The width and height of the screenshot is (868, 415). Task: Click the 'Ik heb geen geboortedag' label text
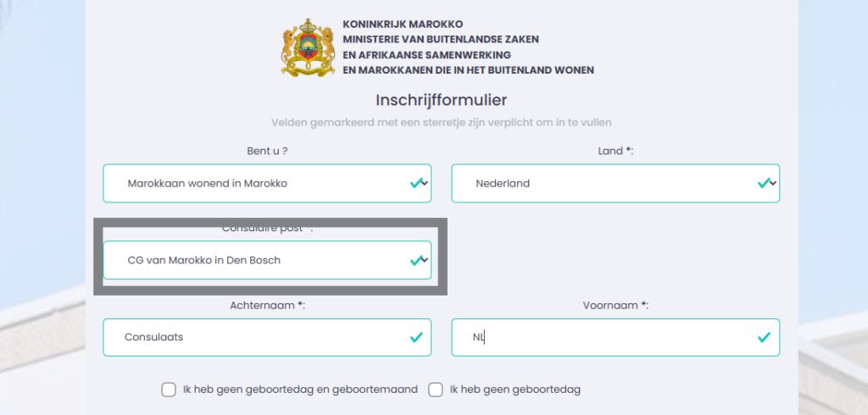515,390
